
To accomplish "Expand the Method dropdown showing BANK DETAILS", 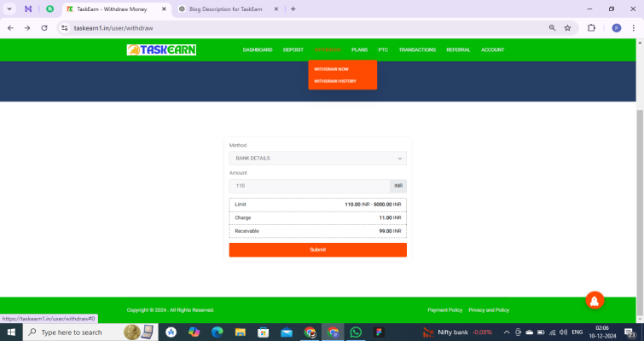I will click(x=317, y=159).
